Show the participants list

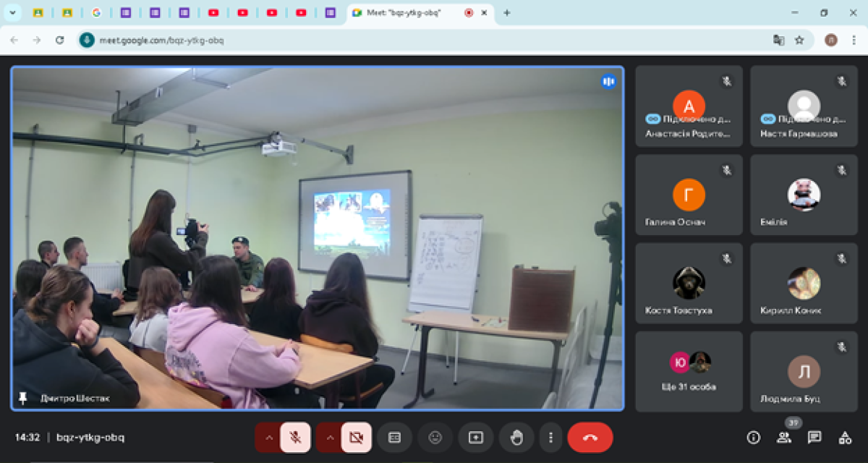pos(784,438)
